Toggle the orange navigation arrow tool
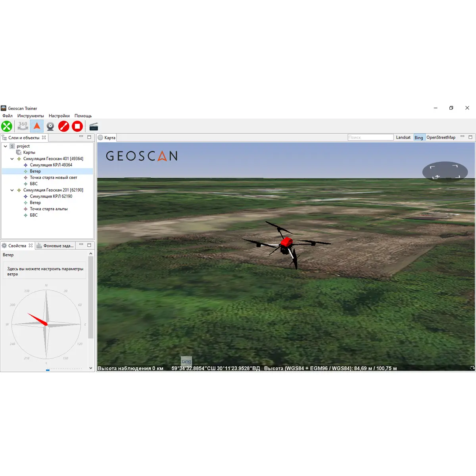 (x=37, y=127)
